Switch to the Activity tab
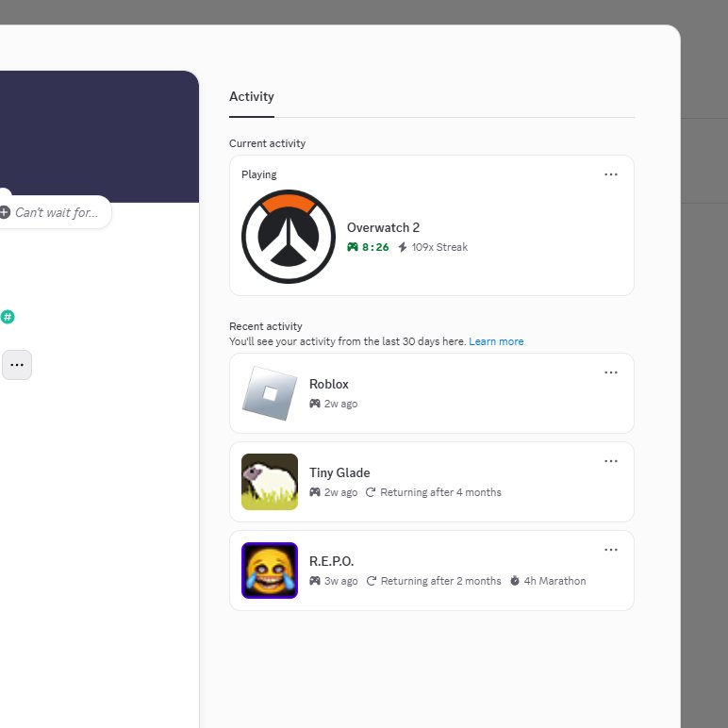 pyautogui.click(x=251, y=96)
